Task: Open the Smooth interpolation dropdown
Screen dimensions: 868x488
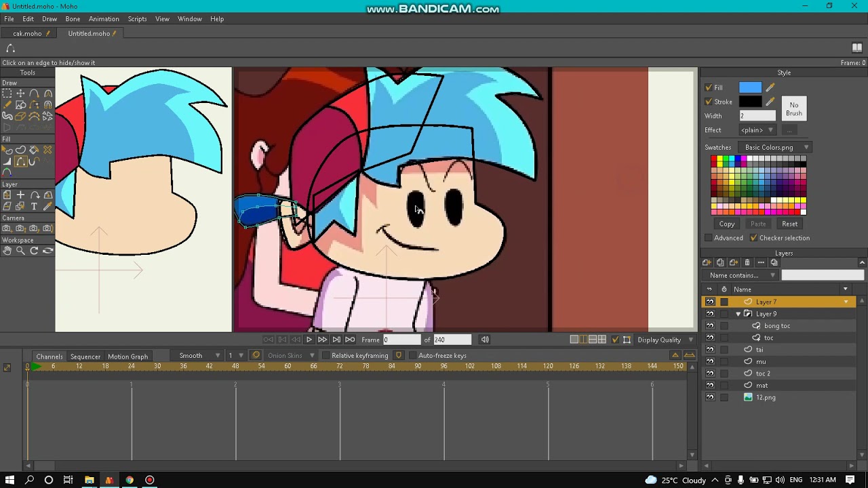Action: pos(200,356)
